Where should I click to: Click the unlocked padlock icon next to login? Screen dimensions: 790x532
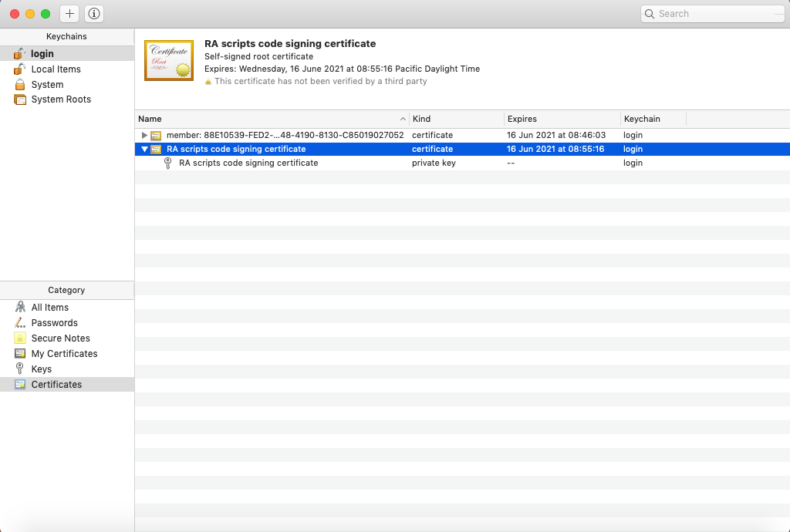tap(20, 54)
